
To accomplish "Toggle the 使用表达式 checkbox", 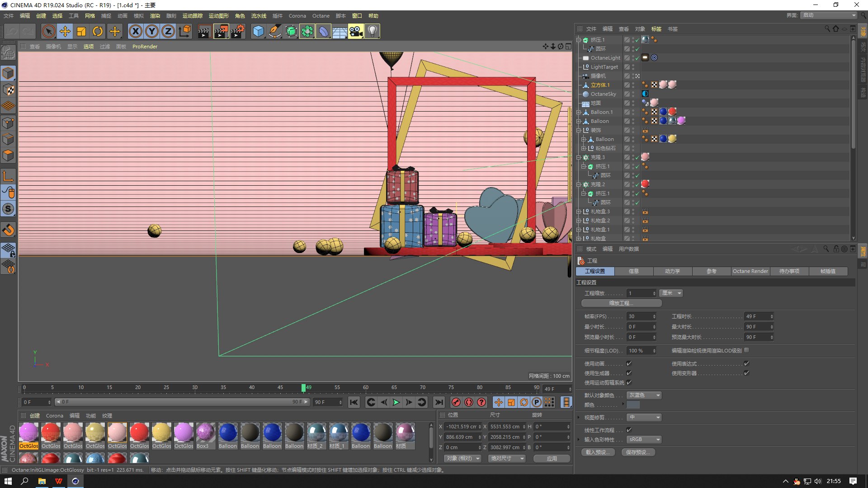I will click(746, 363).
